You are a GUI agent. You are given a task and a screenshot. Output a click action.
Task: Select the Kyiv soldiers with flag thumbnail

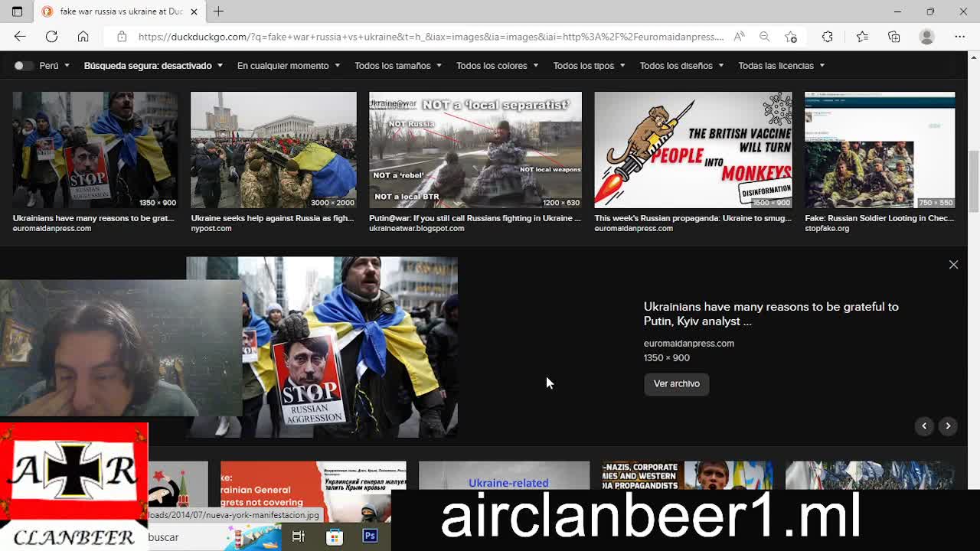pyautogui.click(x=273, y=150)
